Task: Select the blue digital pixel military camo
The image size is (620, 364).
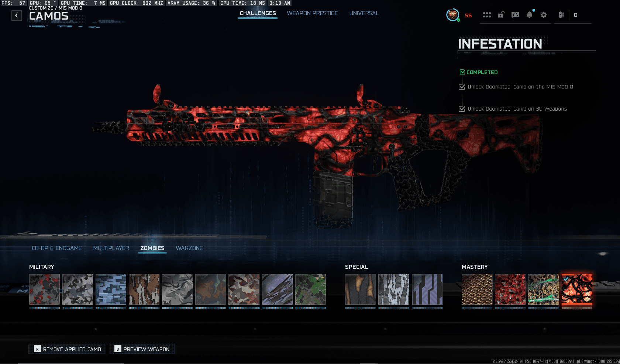Action: click(x=111, y=289)
